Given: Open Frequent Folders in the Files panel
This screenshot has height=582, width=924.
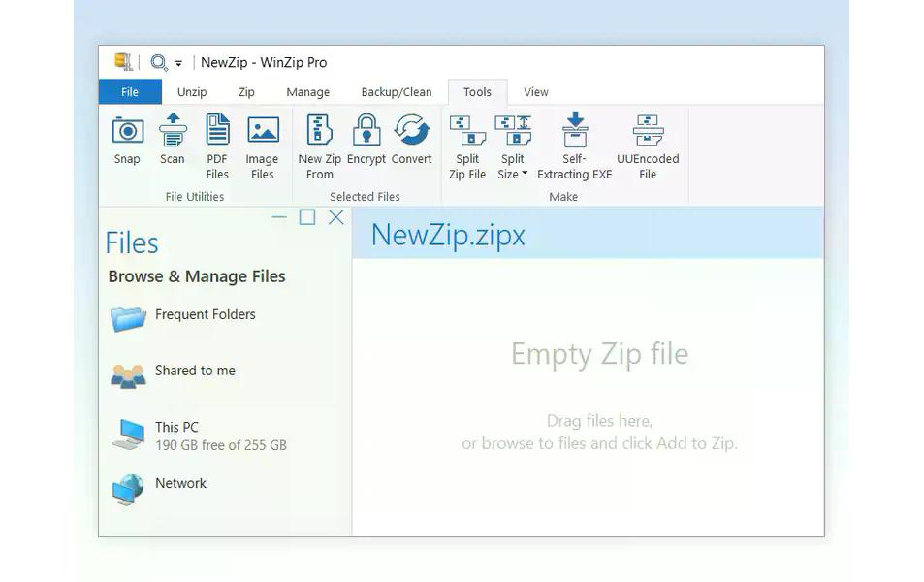Looking at the screenshot, I should tap(204, 314).
